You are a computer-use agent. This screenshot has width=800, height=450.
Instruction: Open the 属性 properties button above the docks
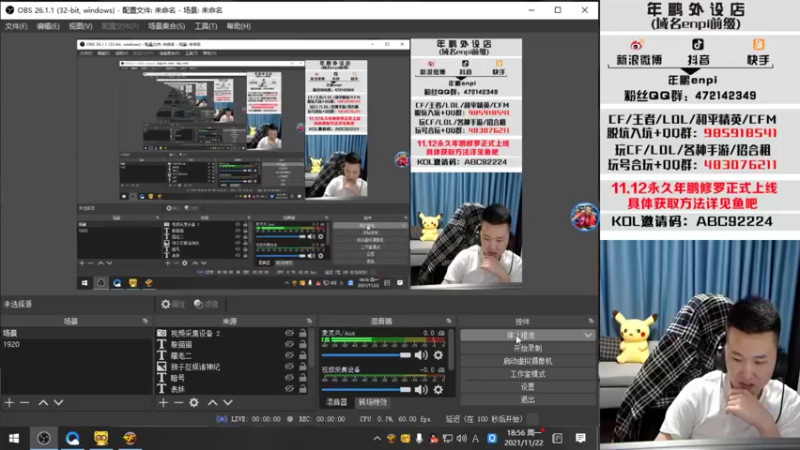point(173,304)
